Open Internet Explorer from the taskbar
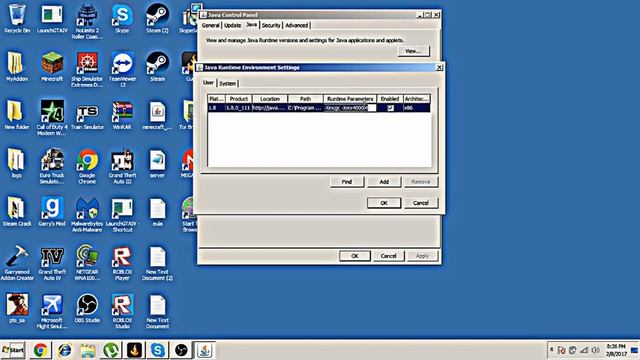640x360 pixels. (x=64, y=350)
